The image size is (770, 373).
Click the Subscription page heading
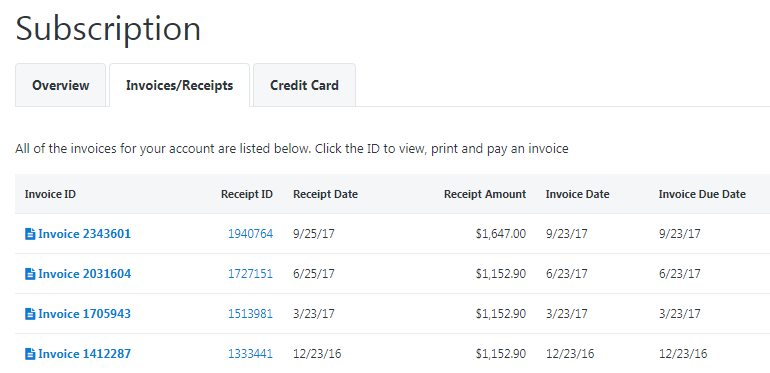pos(109,29)
